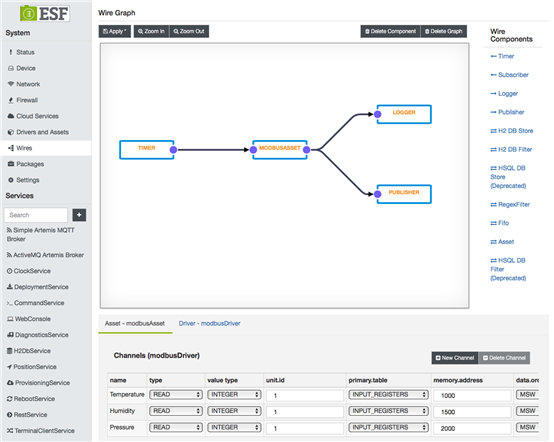
Task: Open value type dropdown for Humidity
Action: click(x=234, y=411)
